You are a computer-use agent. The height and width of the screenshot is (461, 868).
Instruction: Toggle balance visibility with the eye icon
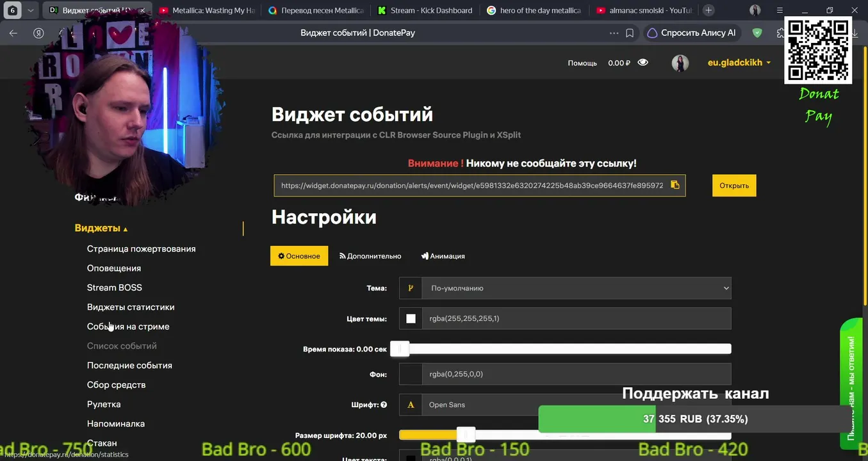(643, 63)
